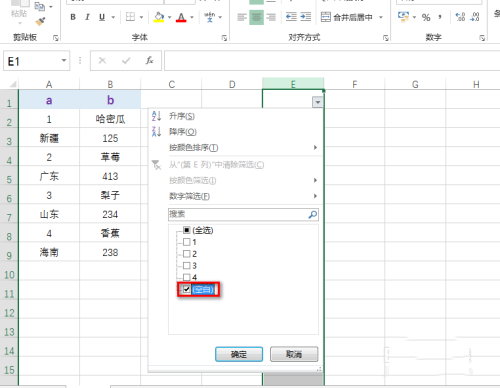Open phonetic guide dropdown arrow
The height and width of the screenshot is (388, 500).
pyautogui.click(x=220, y=17)
